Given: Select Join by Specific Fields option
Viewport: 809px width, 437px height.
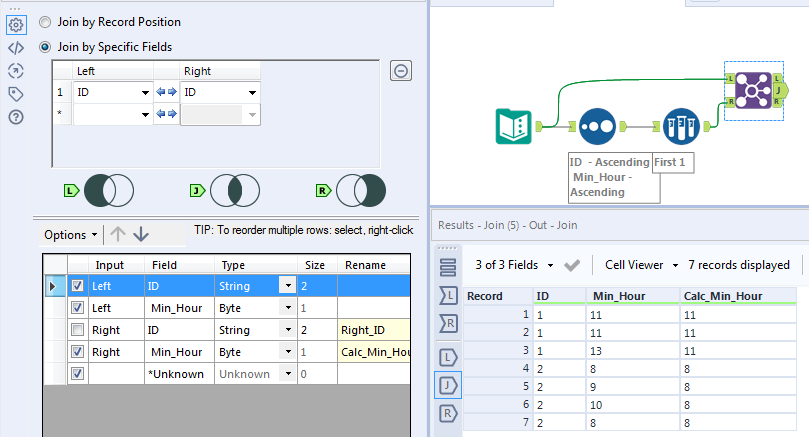Looking at the screenshot, I should pyautogui.click(x=45, y=47).
